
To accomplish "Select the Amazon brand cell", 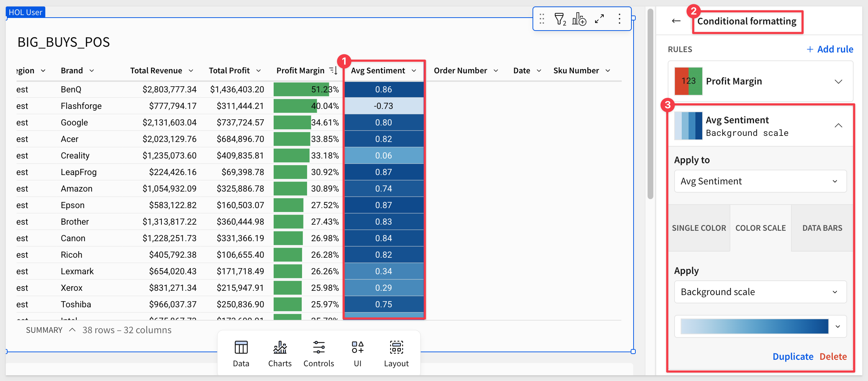I will coord(77,189).
